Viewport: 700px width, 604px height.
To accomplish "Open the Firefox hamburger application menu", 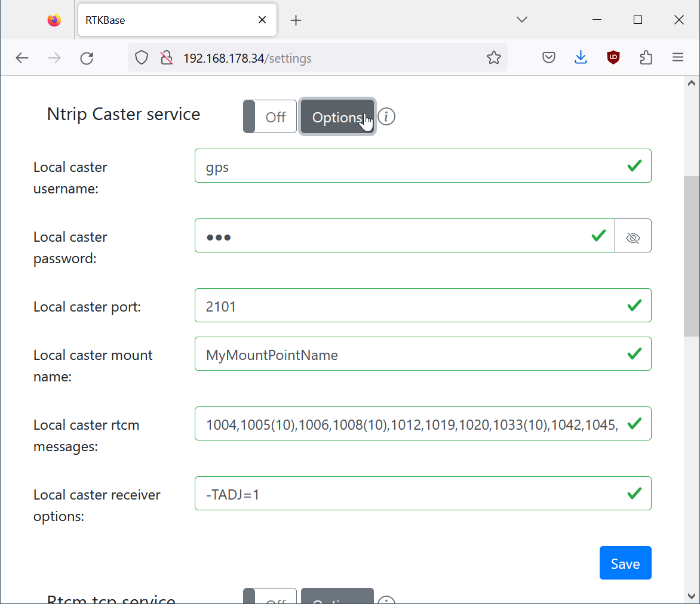I will 677,58.
